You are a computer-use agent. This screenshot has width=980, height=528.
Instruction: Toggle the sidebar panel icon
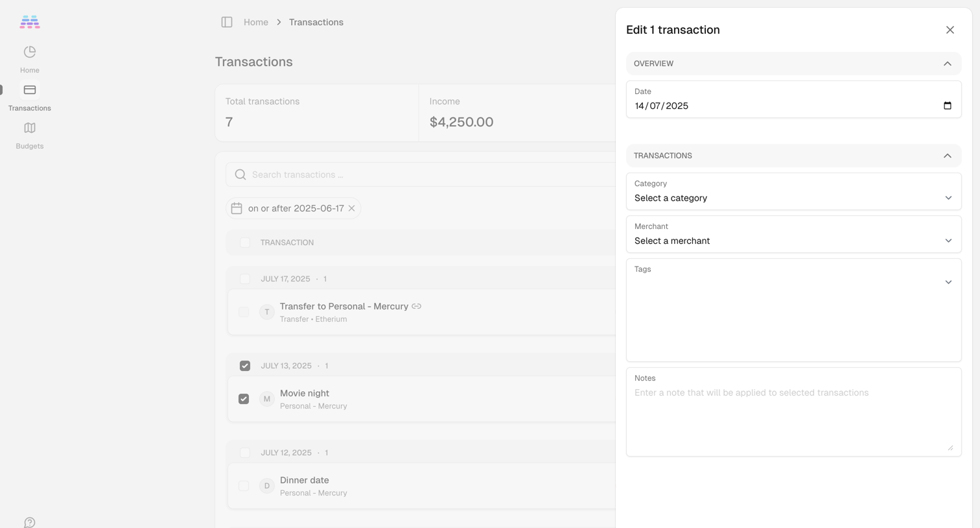click(x=227, y=22)
